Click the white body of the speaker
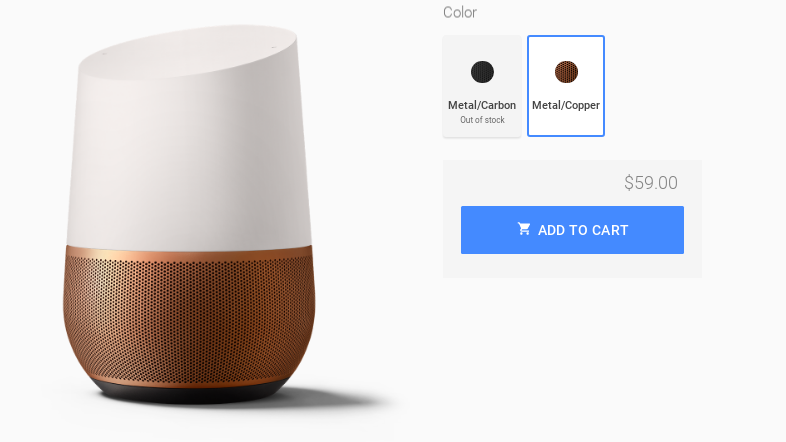The image size is (786, 442). (x=189, y=160)
